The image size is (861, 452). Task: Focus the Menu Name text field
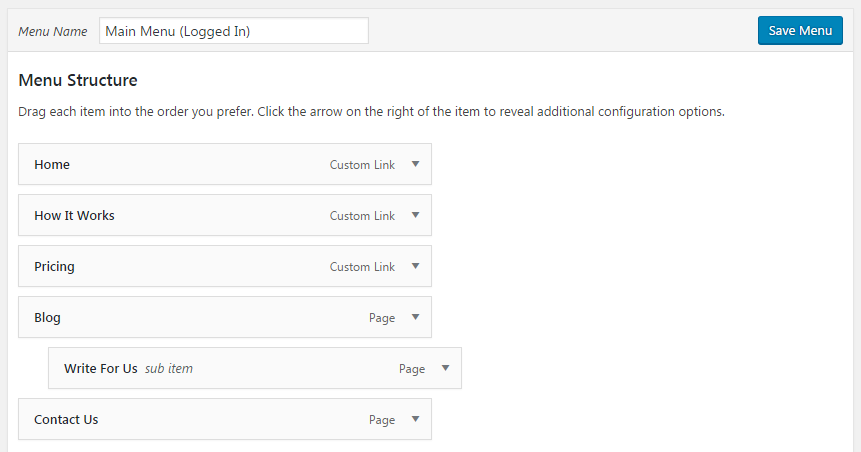pos(234,31)
